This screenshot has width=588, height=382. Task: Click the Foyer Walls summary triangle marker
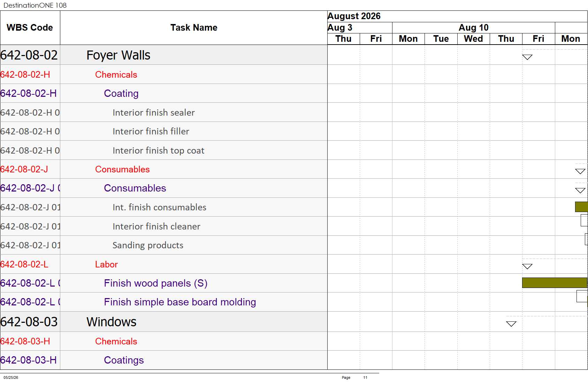click(x=527, y=57)
